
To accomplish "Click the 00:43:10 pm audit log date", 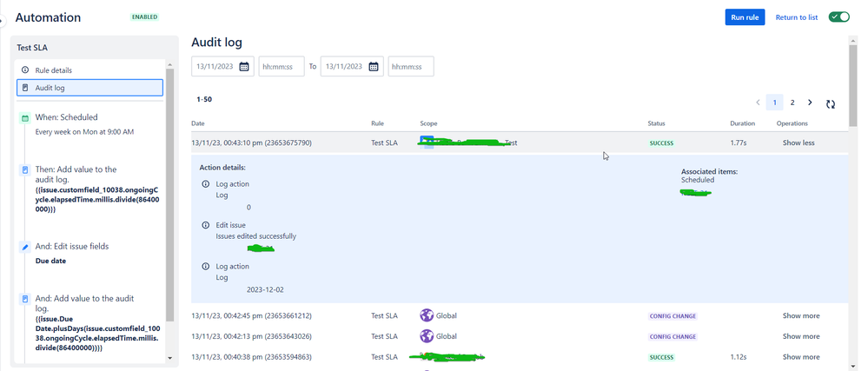I will click(x=251, y=142).
